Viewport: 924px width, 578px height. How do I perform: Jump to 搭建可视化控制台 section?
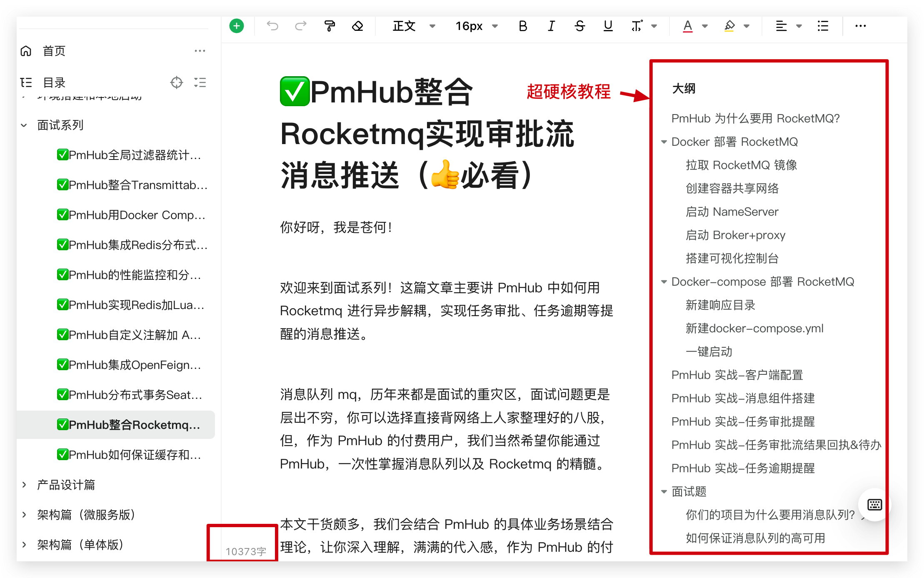click(732, 258)
